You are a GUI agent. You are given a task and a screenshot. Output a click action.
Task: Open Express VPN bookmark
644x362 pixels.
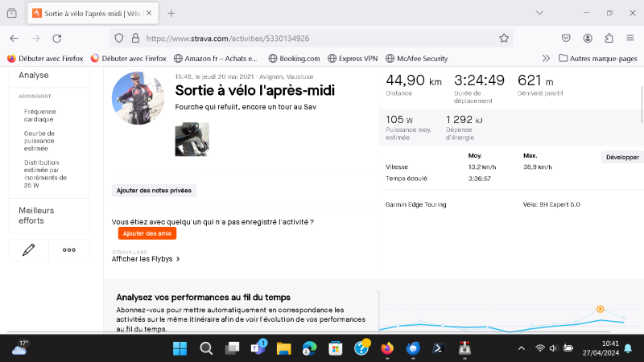pyautogui.click(x=353, y=58)
